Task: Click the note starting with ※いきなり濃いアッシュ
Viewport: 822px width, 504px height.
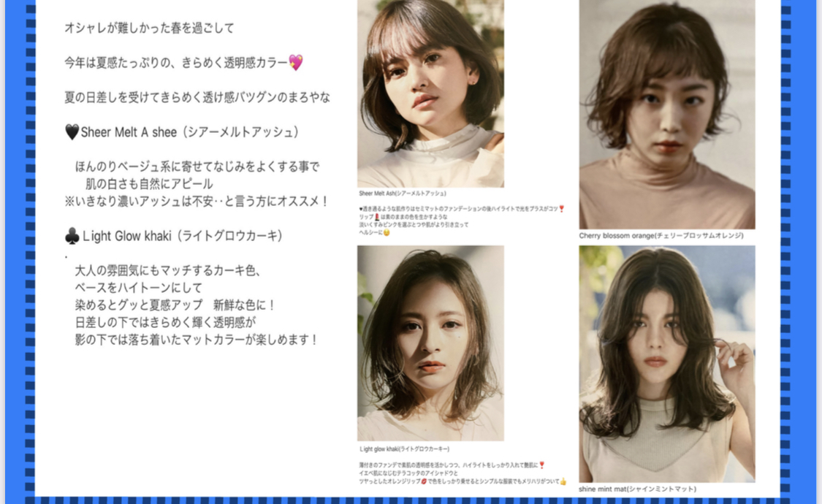Action: pyautogui.click(x=197, y=200)
